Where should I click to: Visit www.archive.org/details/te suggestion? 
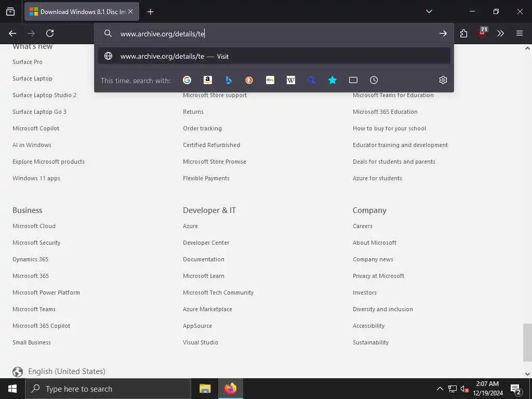(274, 56)
